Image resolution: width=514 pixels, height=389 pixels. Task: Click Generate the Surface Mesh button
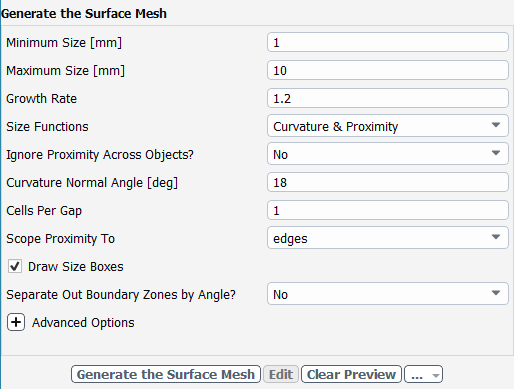pos(166,374)
